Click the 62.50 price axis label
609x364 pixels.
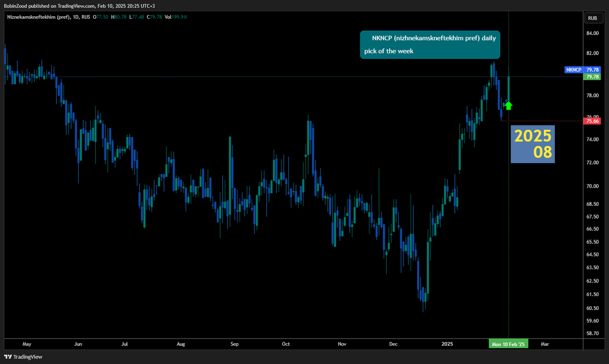tap(592, 281)
